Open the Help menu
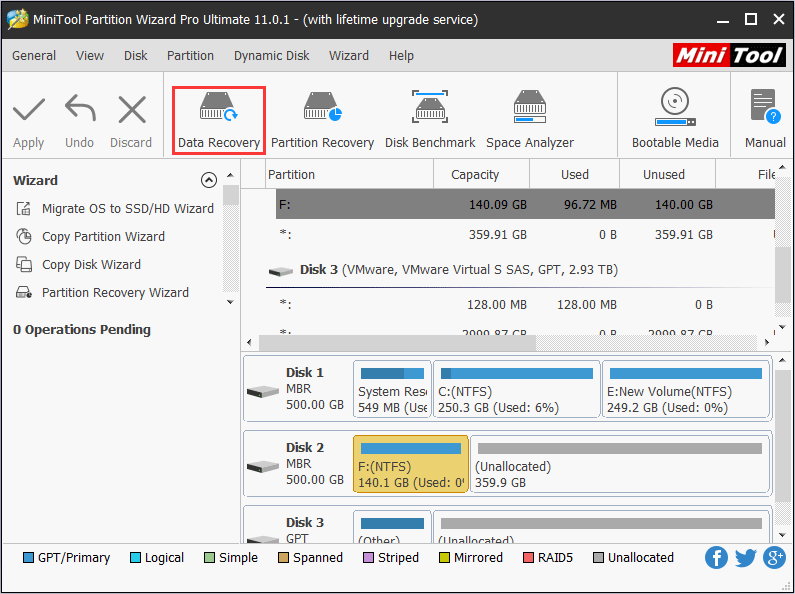Image resolution: width=795 pixels, height=594 pixels. click(401, 55)
